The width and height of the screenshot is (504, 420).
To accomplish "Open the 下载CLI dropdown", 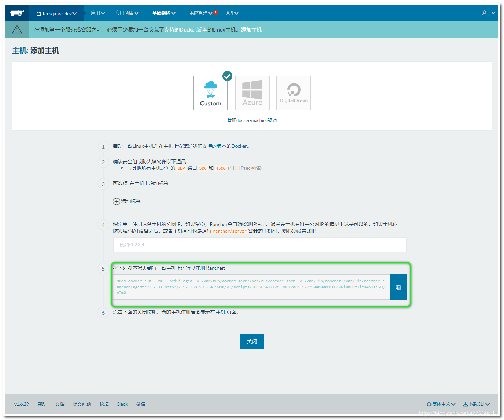I will point(477,404).
